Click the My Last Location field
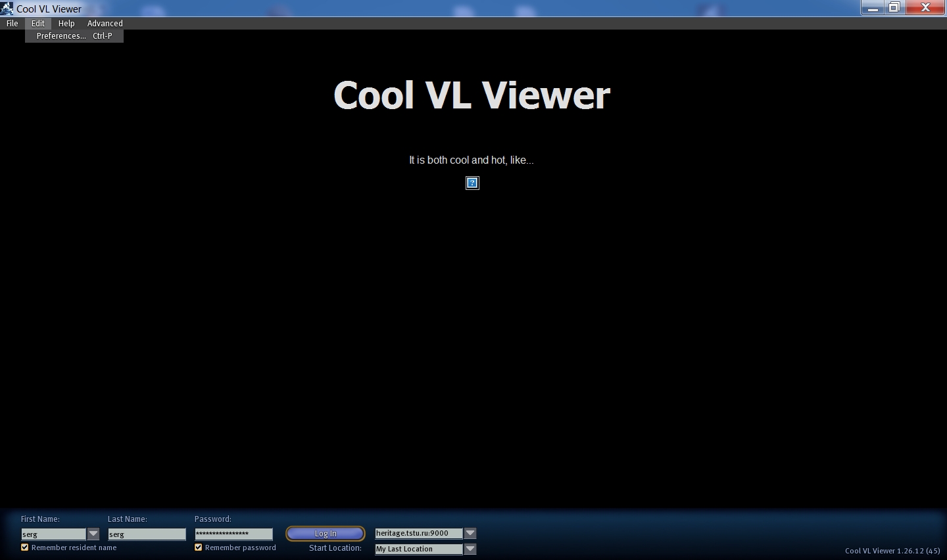Viewport: 947px width, 560px height. 419,549
